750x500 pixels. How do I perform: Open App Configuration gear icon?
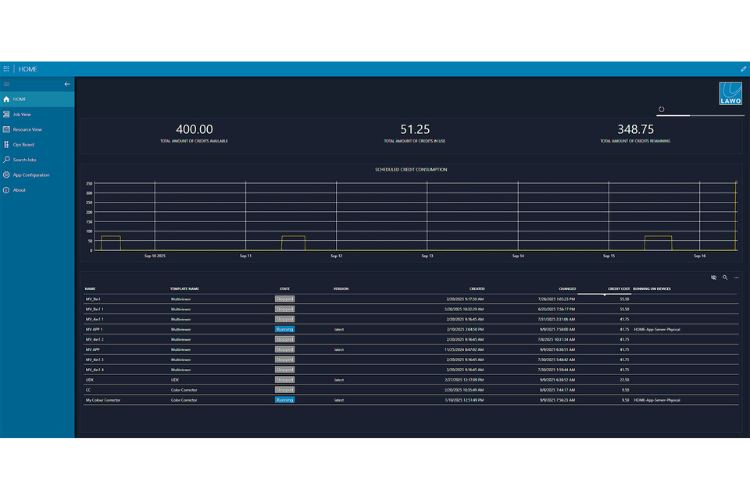pos(7,175)
